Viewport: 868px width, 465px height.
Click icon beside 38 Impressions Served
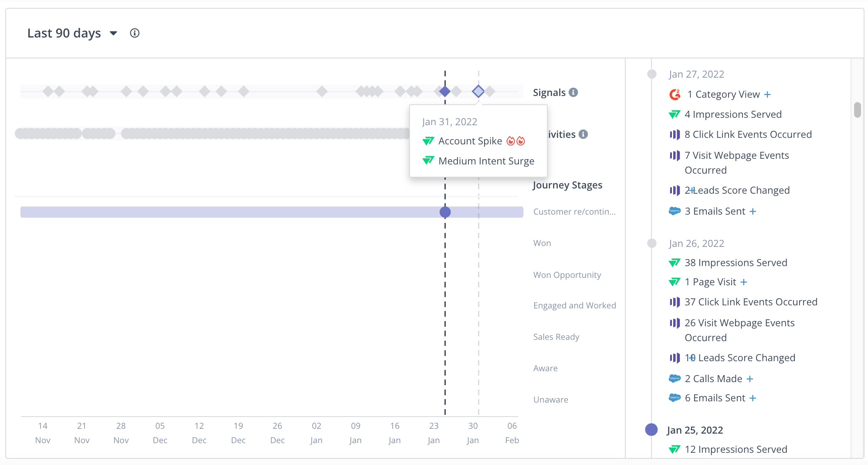click(x=675, y=263)
